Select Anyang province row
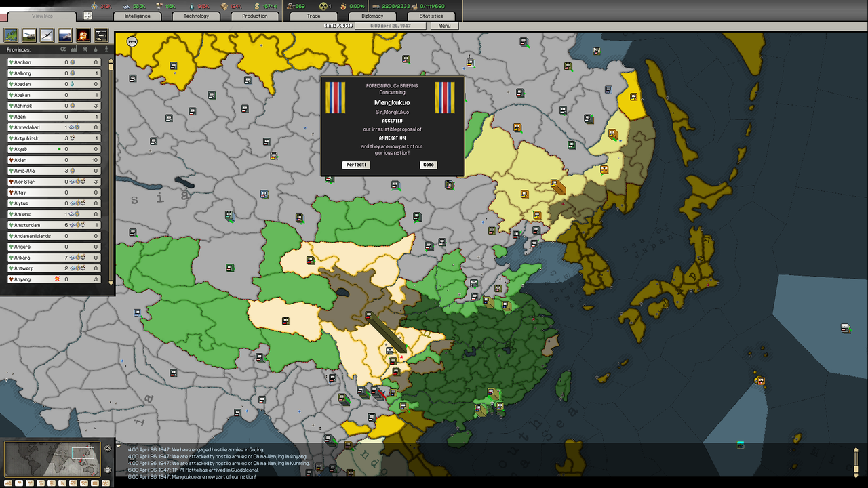 pos(54,279)
